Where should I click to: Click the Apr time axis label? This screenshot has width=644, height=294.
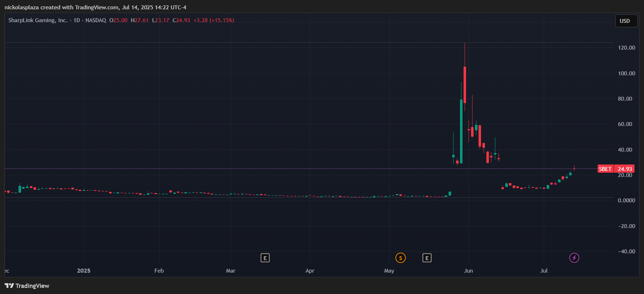[x=310, y=271]
